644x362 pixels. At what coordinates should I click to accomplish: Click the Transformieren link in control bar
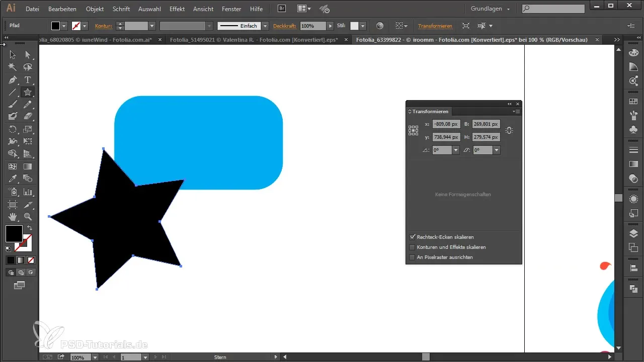tap(435, 26)
